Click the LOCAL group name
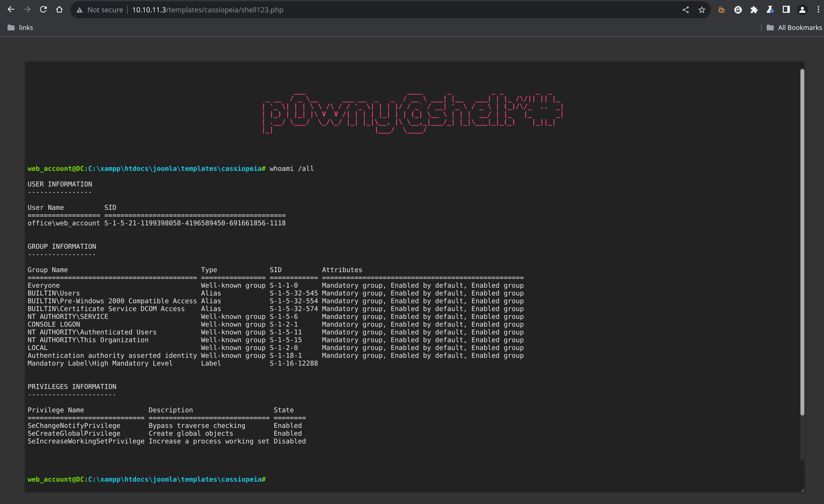Image resolution: width=824 pixels, height=504 pixels. coord(38,348)
